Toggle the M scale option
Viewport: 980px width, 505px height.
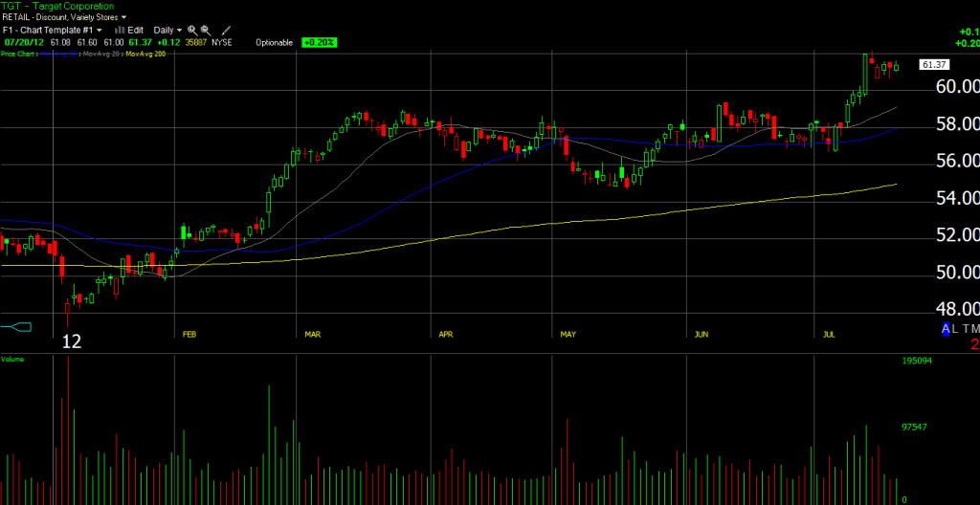[975, 329]
